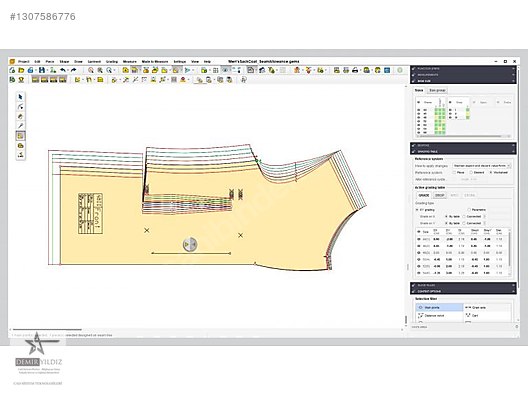Screen dimensions: 528x396
Task: Click the piece label box on the pattern
Action: click(91, 213)
